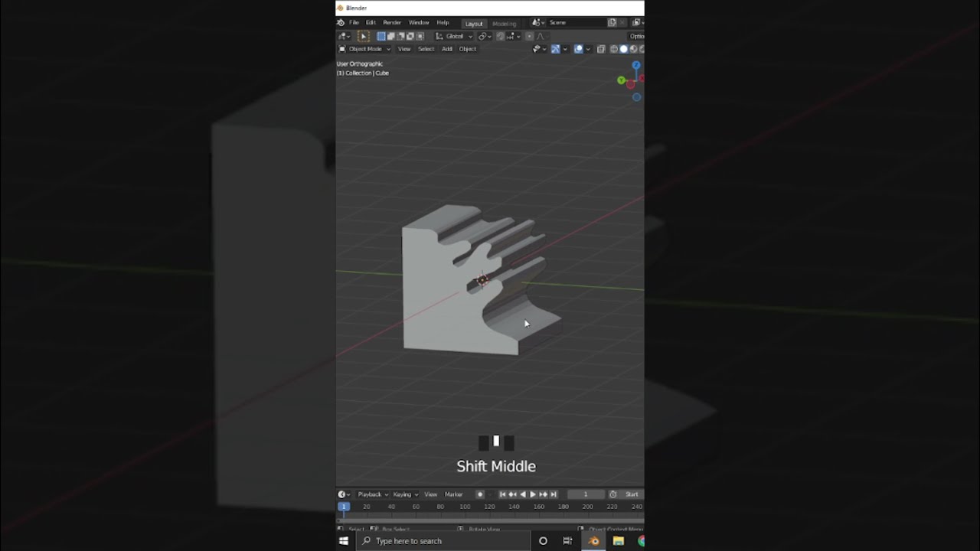
Task: Toggle preview range clock icon
Action: (612, 494)
